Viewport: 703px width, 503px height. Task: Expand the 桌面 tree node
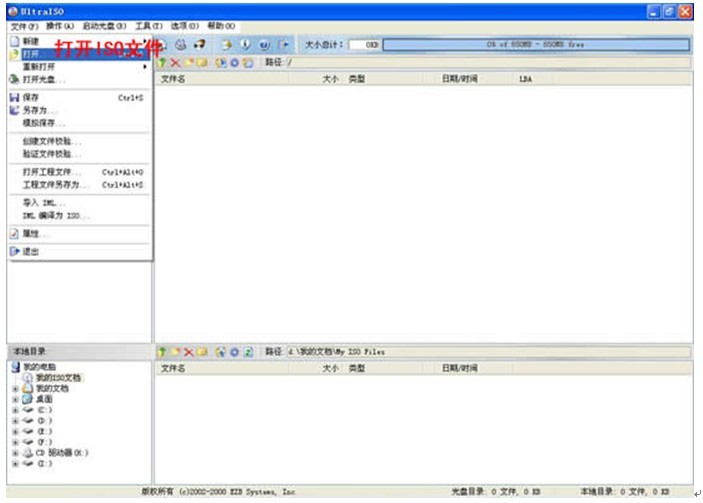tap(15, 399)
